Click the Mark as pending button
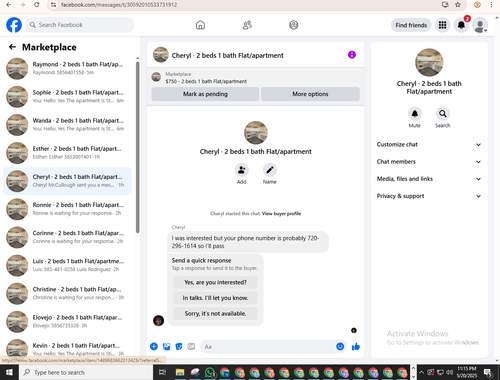This screenshot has height=380, width=500. [205, 94]
